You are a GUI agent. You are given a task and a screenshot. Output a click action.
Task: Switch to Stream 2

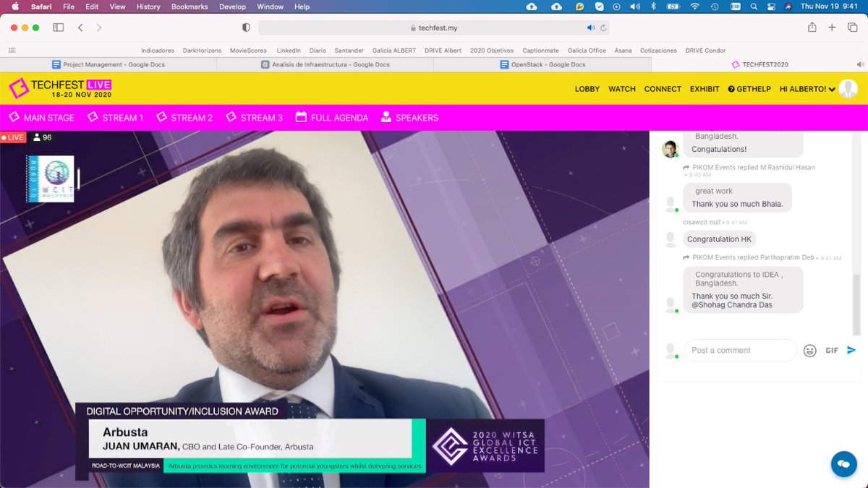[184, 117]
